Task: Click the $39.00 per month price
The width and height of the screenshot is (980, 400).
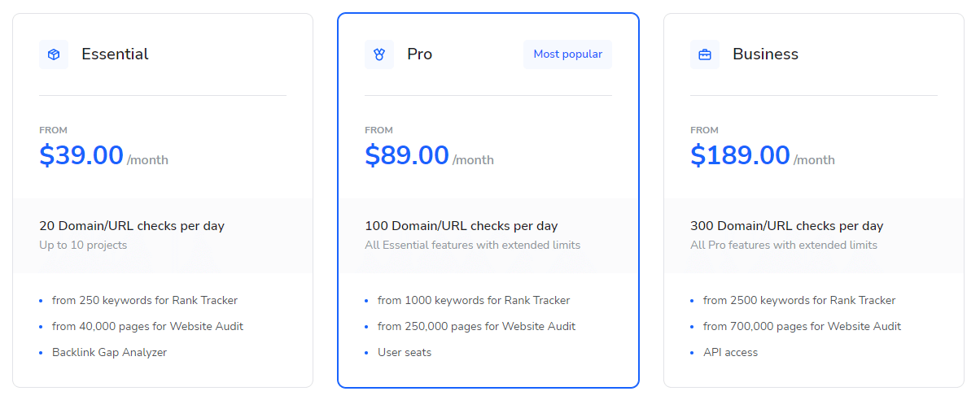Action: click(x=104, y=154)
